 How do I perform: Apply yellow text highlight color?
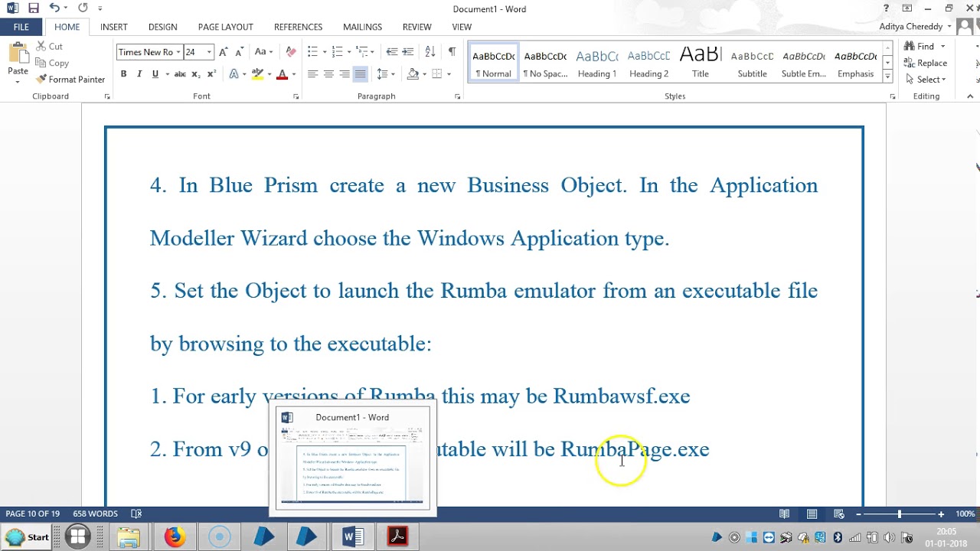258,74
